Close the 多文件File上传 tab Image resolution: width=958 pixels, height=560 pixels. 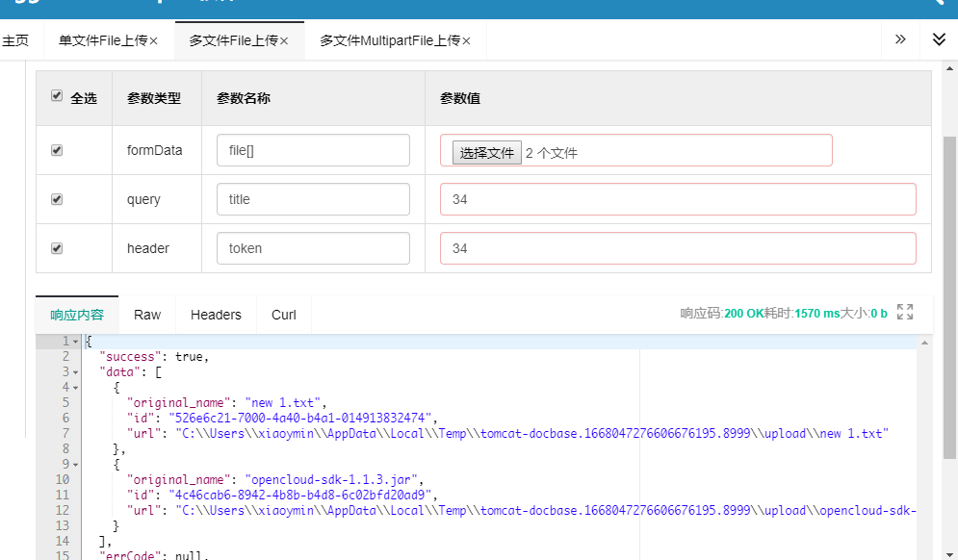(x=284, y=41)
